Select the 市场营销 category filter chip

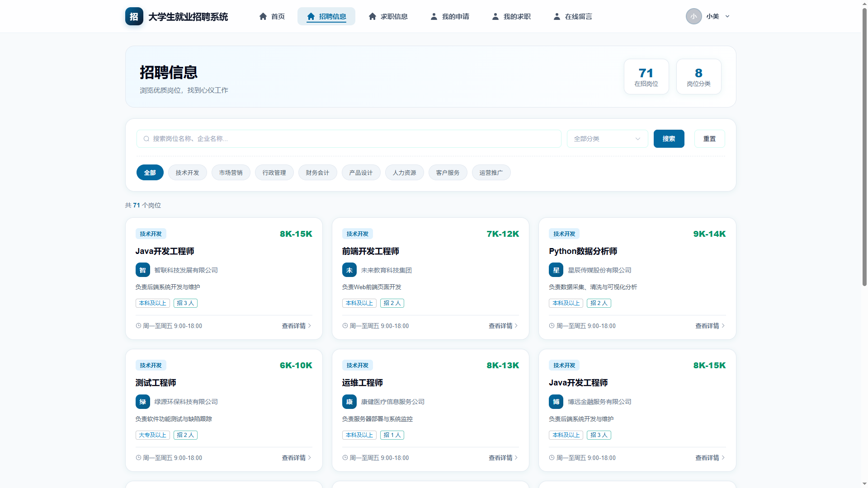click(231, 173)
